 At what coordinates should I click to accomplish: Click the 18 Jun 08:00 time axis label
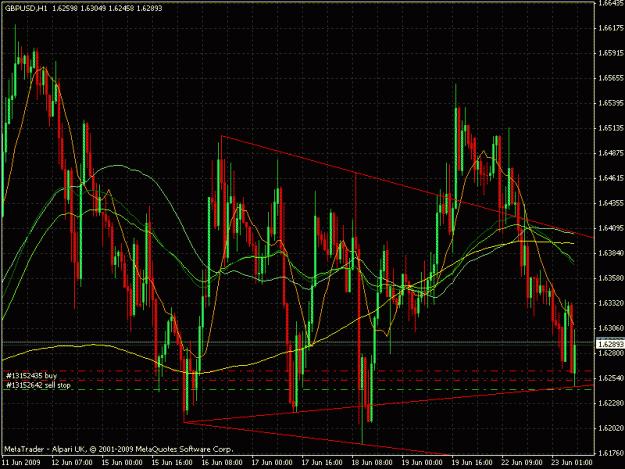click(372, 463)
